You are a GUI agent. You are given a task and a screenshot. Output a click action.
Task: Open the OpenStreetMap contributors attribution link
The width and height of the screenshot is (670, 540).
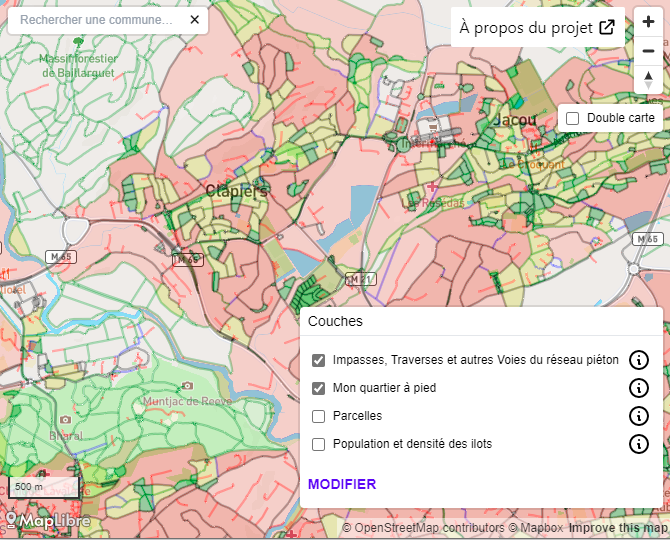(422, 528)
